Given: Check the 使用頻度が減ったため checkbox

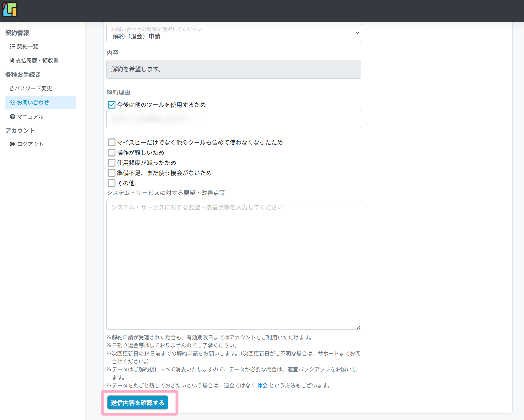Looking at the screenshot, I should point(111,163).
